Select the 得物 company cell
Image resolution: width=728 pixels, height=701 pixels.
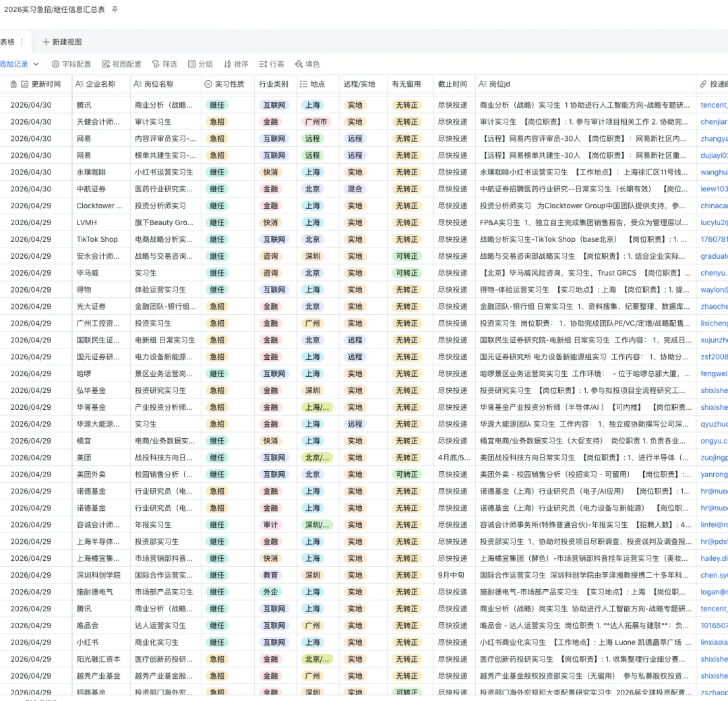[x=100, y=290]
